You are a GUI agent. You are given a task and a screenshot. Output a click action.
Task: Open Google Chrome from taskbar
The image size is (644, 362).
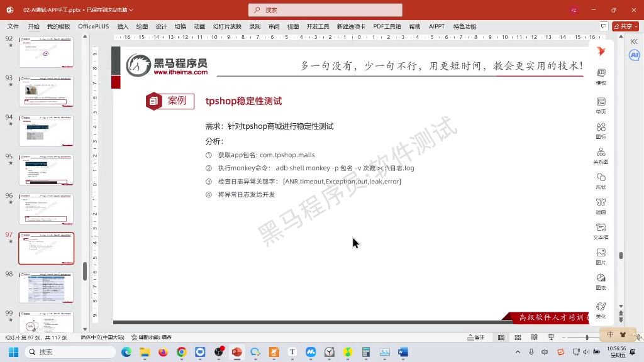pyautogui.click(x=182, y=352)
